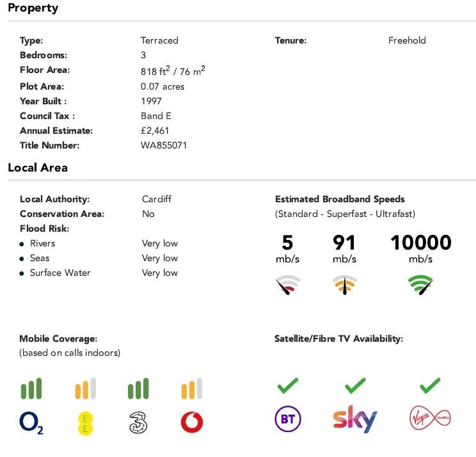Click the Vodafone signal strength bars

192,389
